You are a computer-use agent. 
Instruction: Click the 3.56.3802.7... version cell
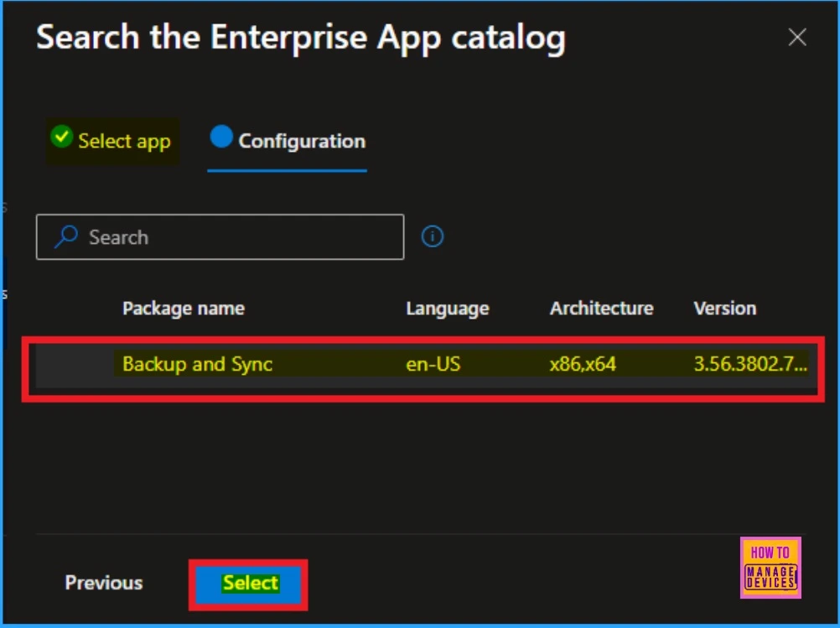750,365
